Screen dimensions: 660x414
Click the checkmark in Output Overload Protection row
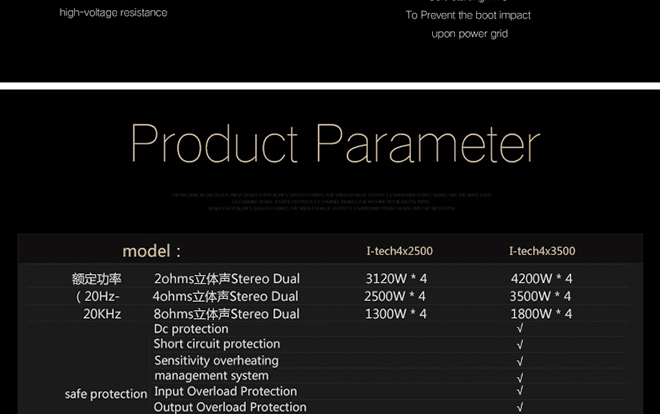(520, 407)
